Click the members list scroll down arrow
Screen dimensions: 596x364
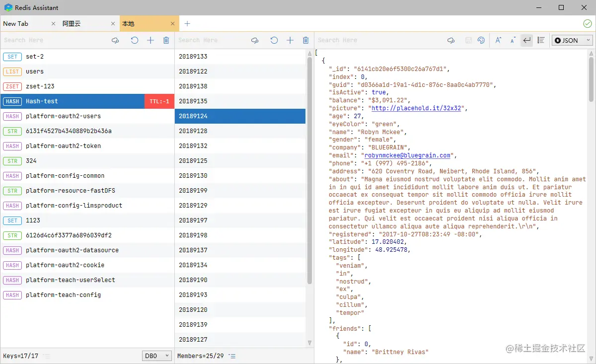coord(310,343)
